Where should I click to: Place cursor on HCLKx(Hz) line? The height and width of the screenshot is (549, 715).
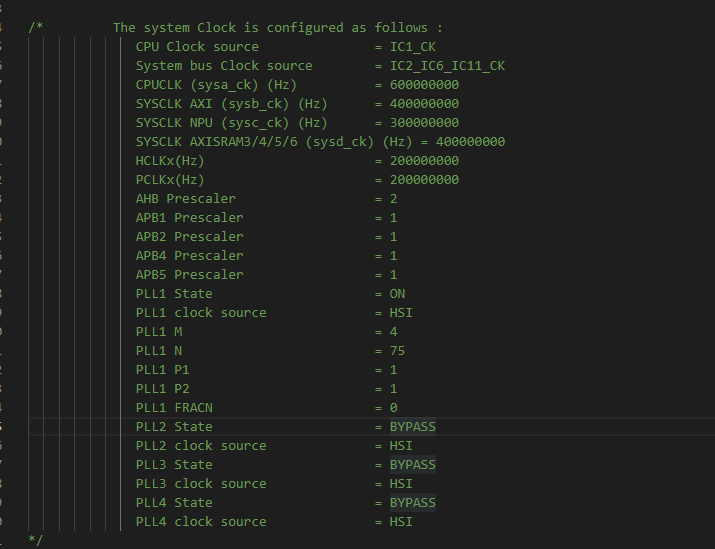[297, 161]
